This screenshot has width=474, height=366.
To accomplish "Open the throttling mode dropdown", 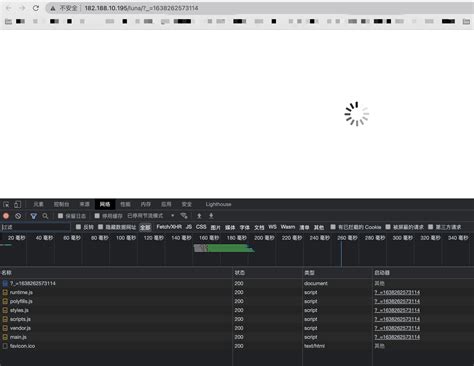I will click(x=151, y=216).
